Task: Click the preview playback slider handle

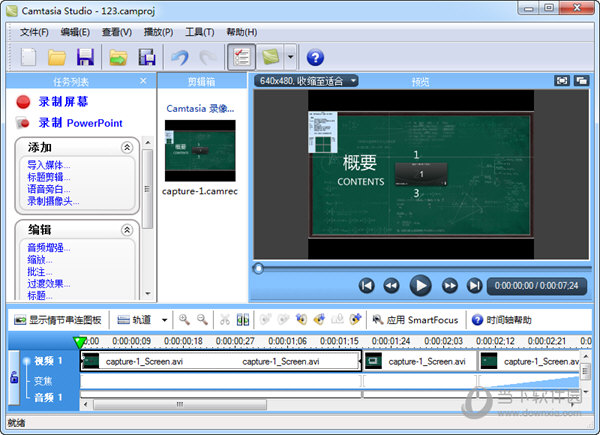Action: 258,269
